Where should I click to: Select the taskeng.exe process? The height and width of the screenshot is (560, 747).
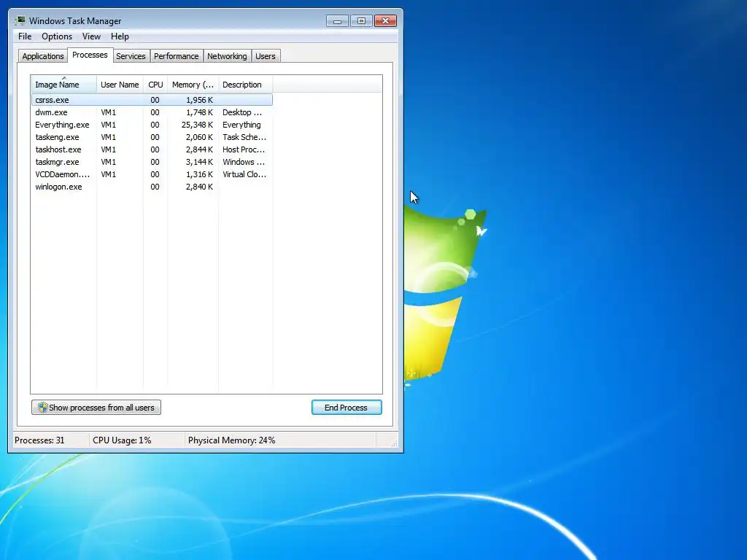[152, 137]
